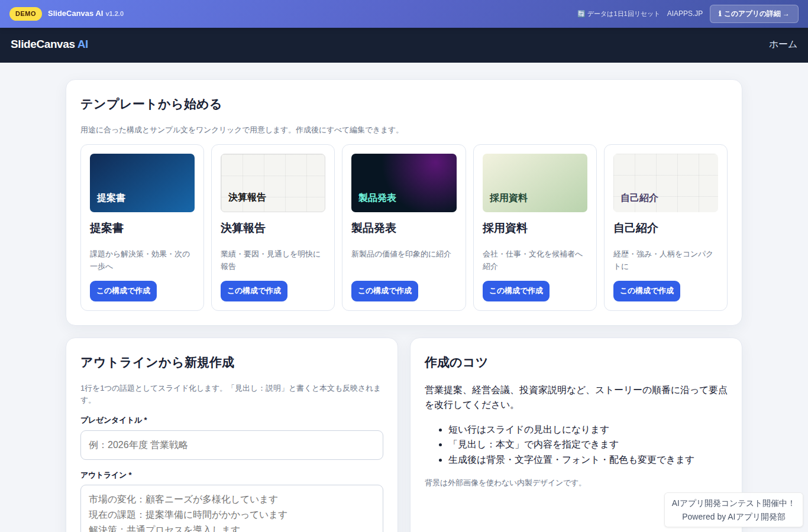Viewport: 808px width, 532px height.
Task: Click the 作成のコツ heading
Action: tap(456, 362)
